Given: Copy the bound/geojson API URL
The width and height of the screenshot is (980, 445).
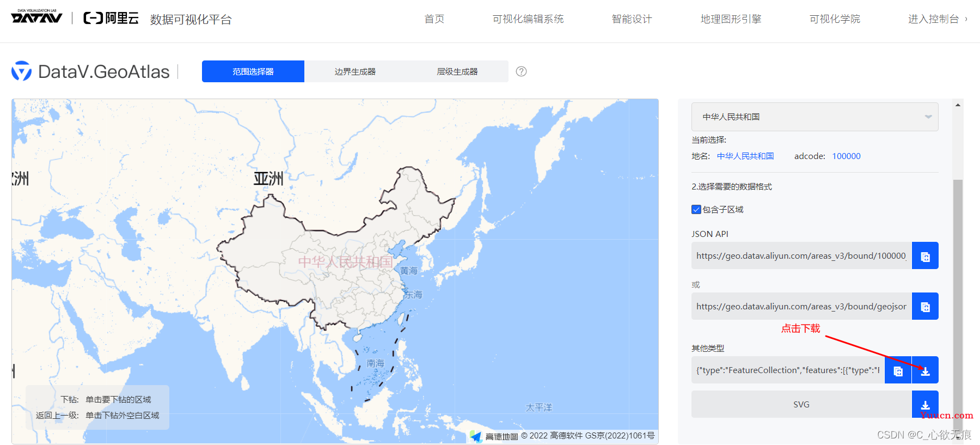Looking at the screenshot, I should (925, 306).
